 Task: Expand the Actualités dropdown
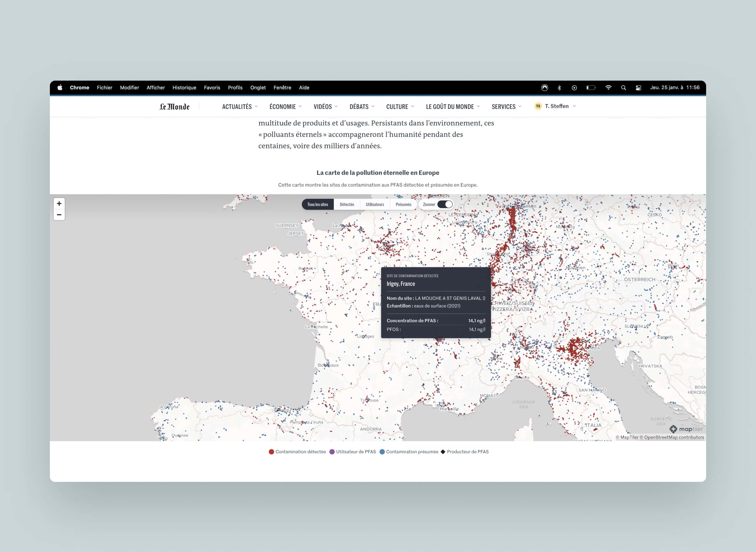[x=240, y=107]
